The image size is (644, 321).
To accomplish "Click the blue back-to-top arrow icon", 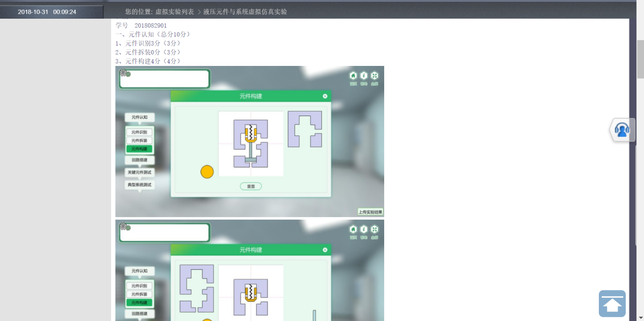I will 612,304.
